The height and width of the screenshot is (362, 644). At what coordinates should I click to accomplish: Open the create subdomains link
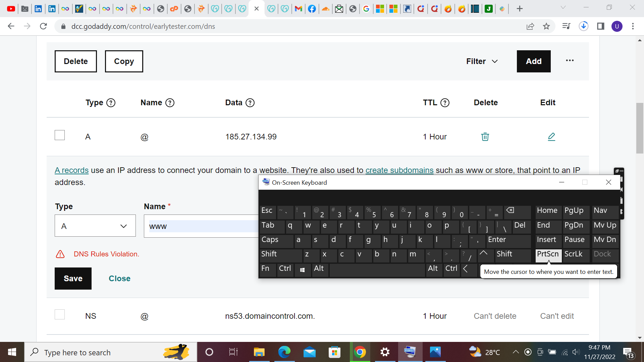coord(399,170)
